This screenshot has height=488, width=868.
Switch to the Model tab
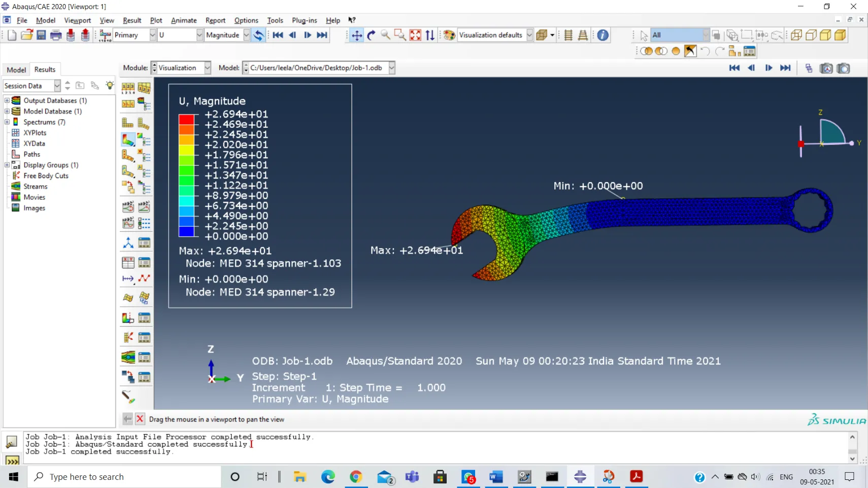(x=16, y=69)
